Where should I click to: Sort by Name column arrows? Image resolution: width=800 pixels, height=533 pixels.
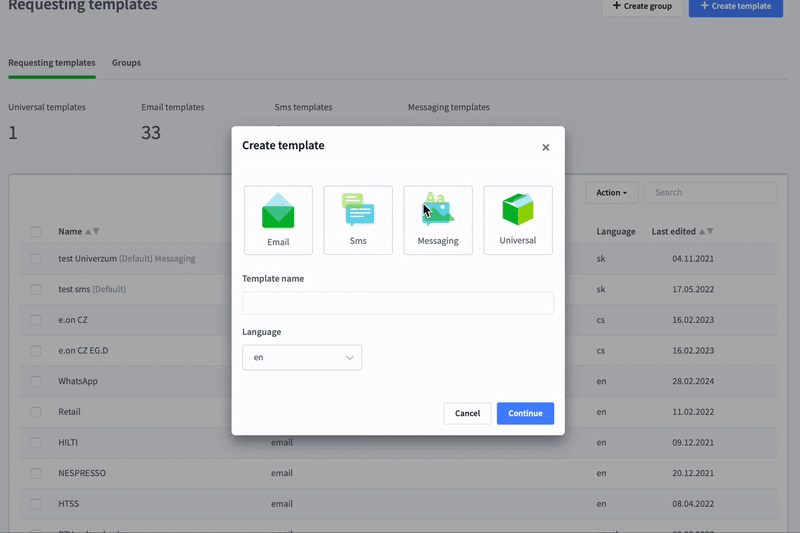pos(92,232)
